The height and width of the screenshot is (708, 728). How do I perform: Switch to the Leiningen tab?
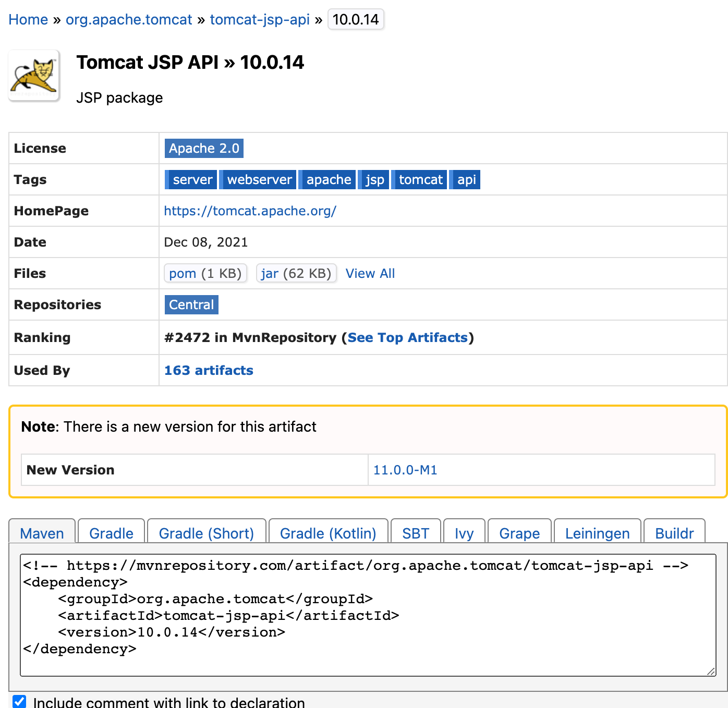(597, 531)
